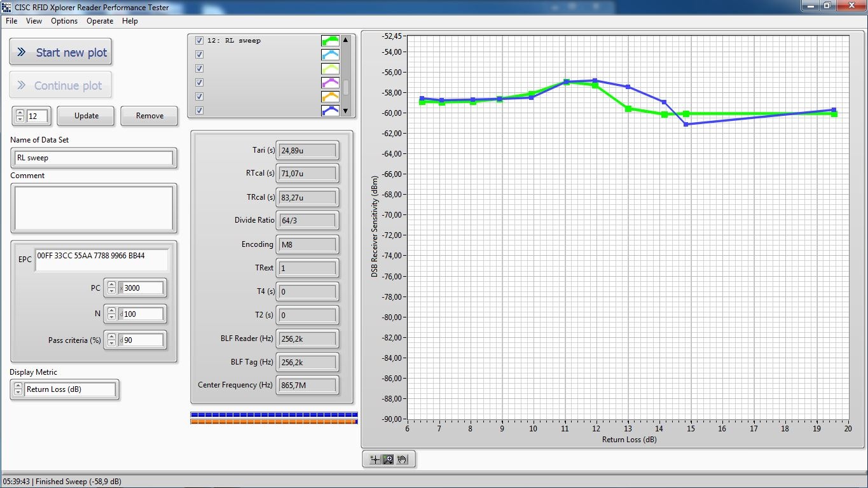Click the purple plot legend icon
Viewport: 868px width, 488px height.
pyautogui.click(x=330, y=83)
